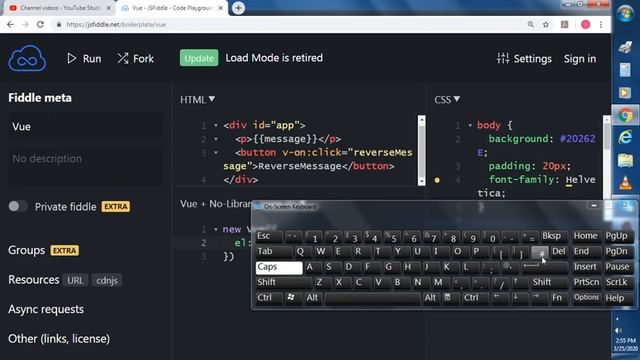
Task: Click the space bar on On-Screen Keyboard
Action: [372, 298]
